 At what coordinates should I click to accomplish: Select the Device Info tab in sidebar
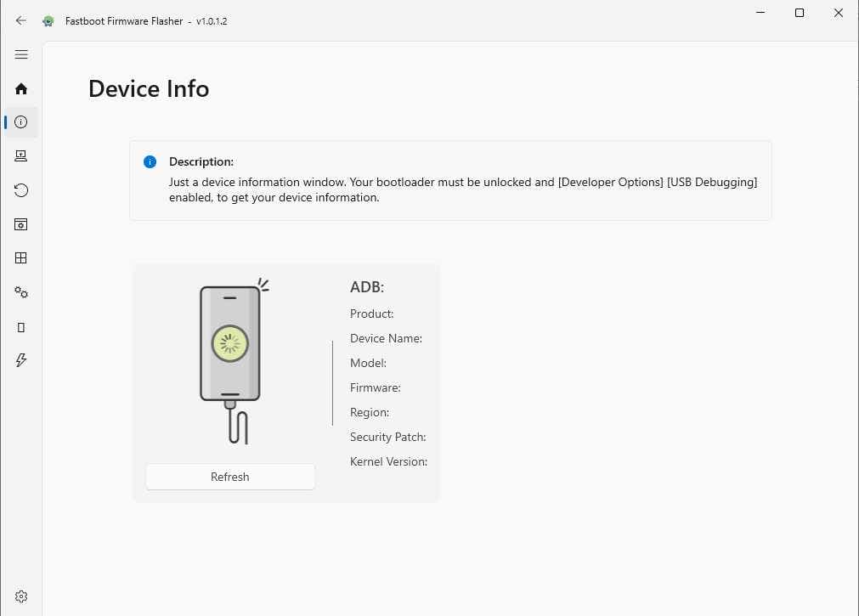(x=21, y=122)
